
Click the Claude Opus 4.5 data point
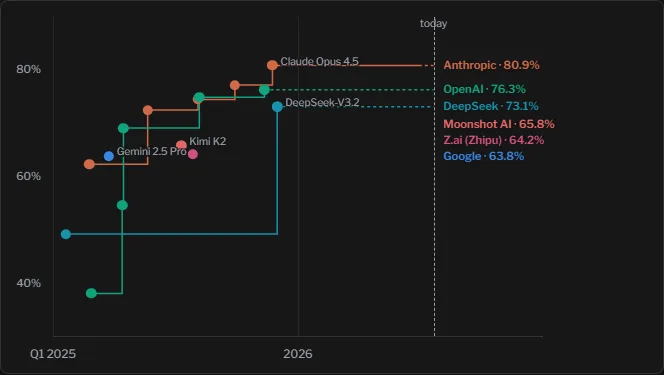[272, 65]
